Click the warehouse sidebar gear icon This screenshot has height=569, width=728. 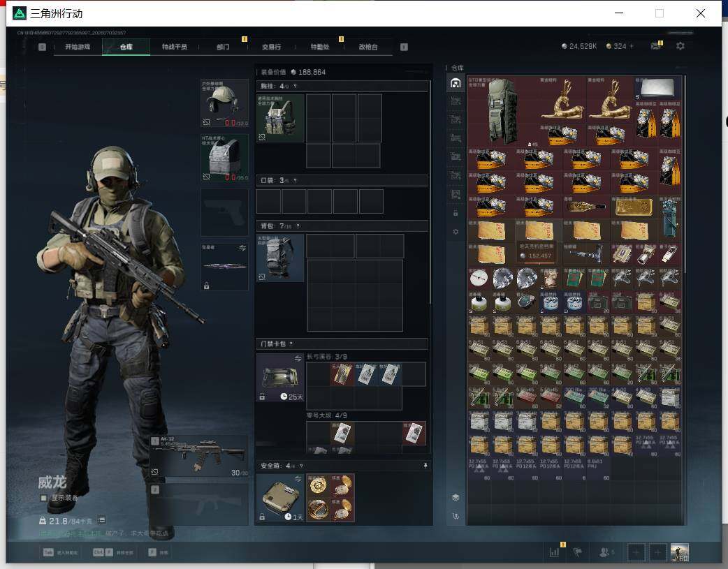pos(456,231)
